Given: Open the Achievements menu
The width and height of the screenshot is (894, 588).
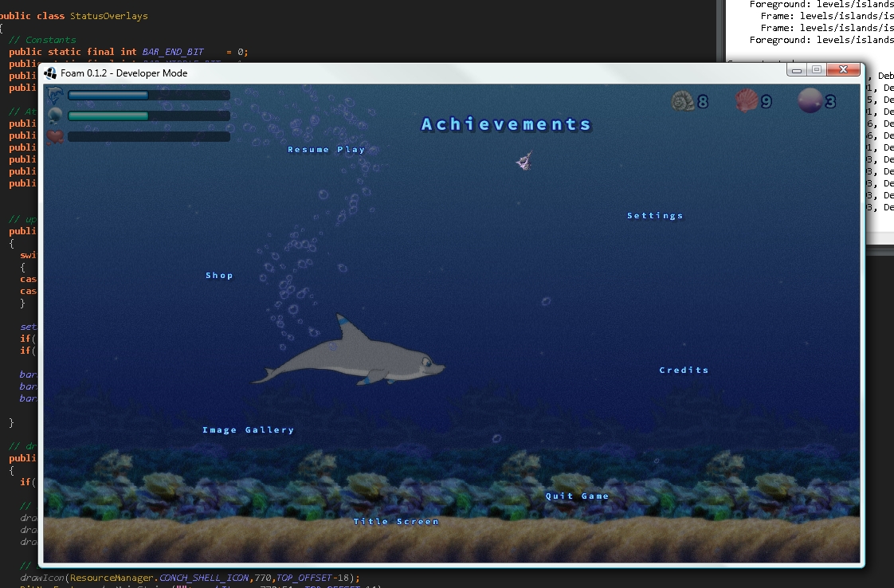Looking at the screenshot, I should (507, 124).
